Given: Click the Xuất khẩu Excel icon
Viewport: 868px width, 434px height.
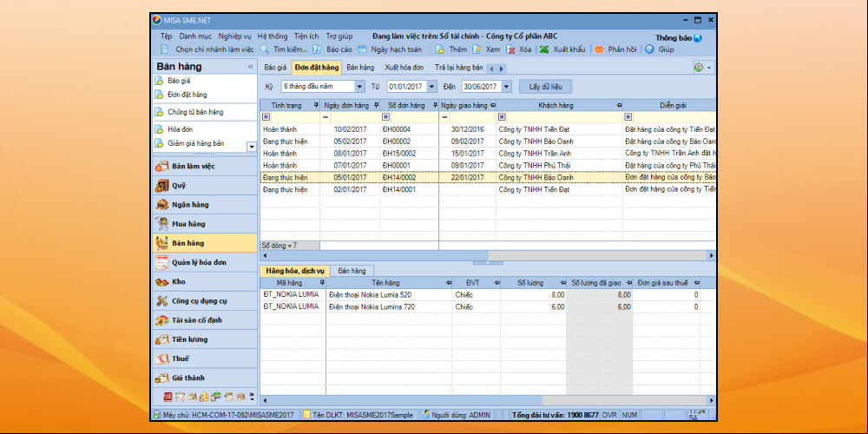Looking at the screenshot, I should click(545, 49).
